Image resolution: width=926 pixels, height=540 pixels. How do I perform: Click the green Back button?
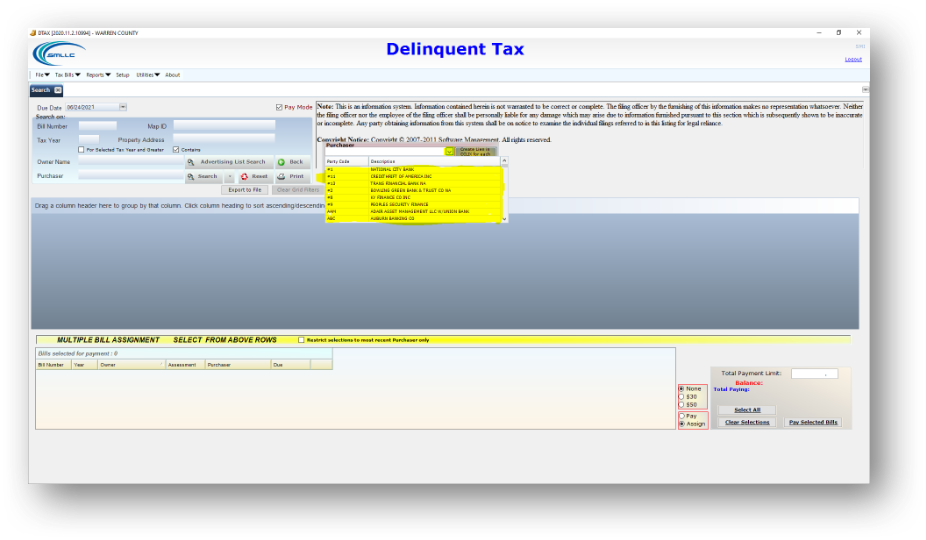290,162
